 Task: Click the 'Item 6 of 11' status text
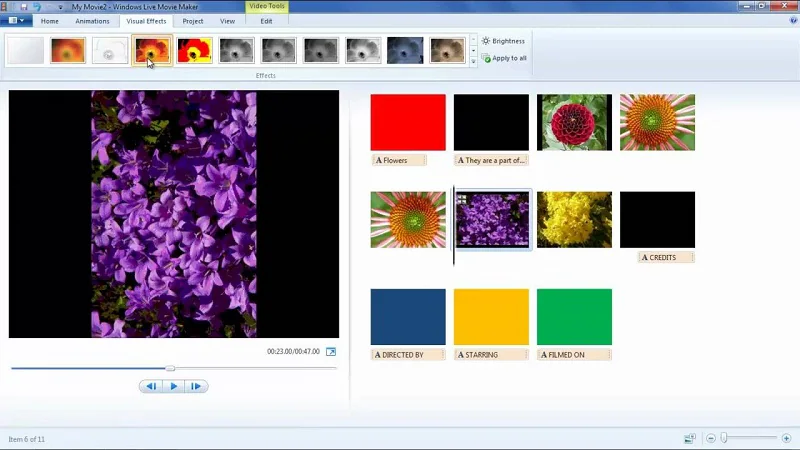coord(27,439)
